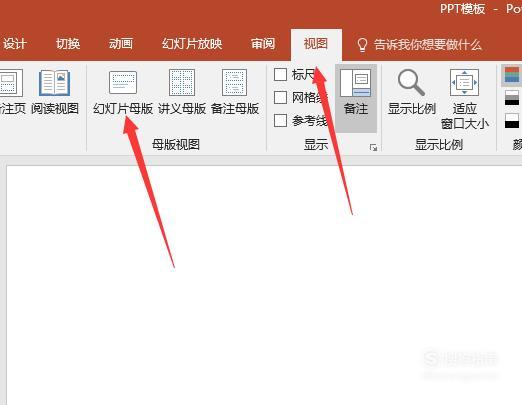The width and height of the screenshot is (522, 405).
Task: Open the Slide Master (幻灯片母版) view
Action: pyautogui.click(x=123, y=92)
